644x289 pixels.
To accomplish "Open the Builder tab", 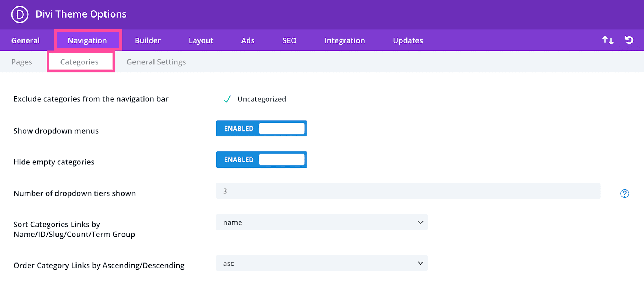I will click(148, 40).
